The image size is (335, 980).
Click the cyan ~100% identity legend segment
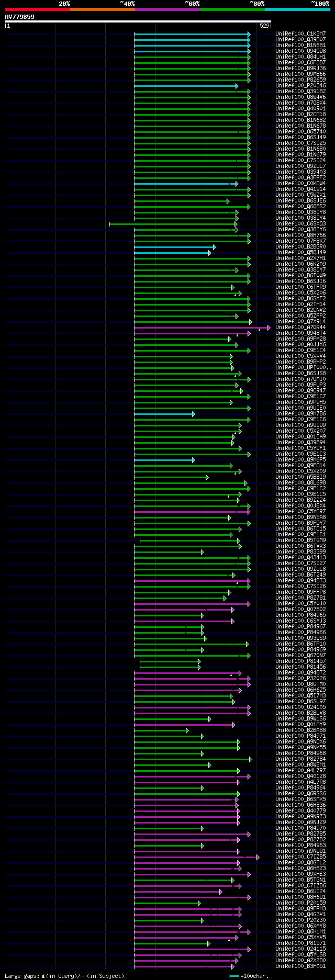297,9
